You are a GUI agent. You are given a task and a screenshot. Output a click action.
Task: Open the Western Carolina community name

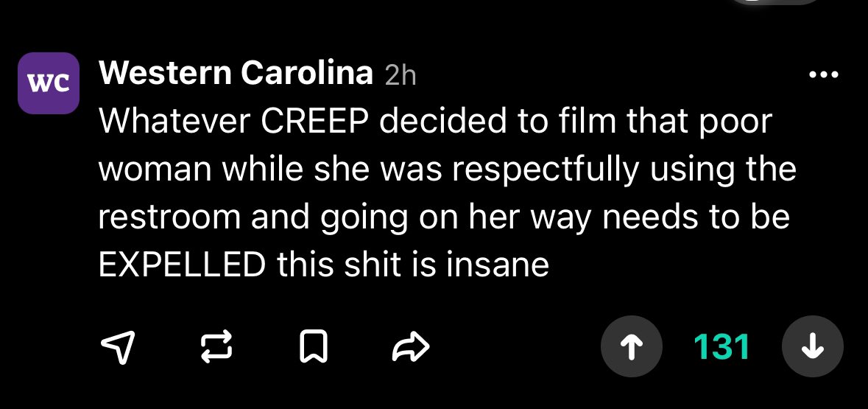point(236,73)
